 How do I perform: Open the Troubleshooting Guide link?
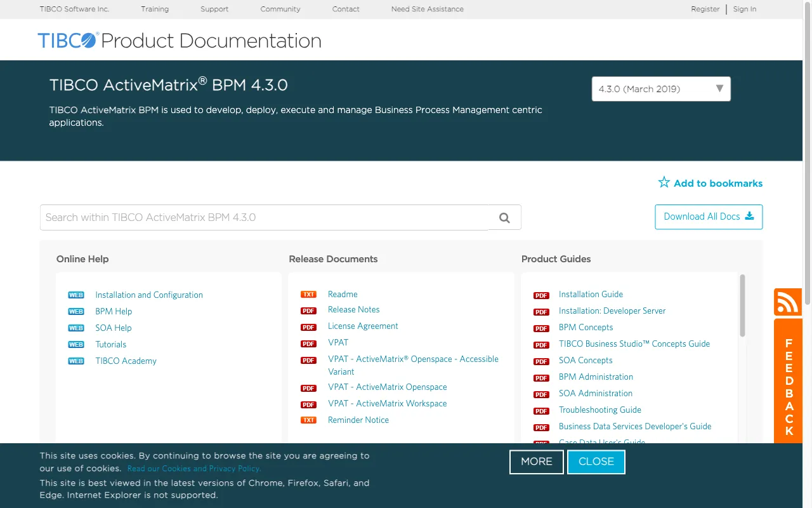(600, 410)
